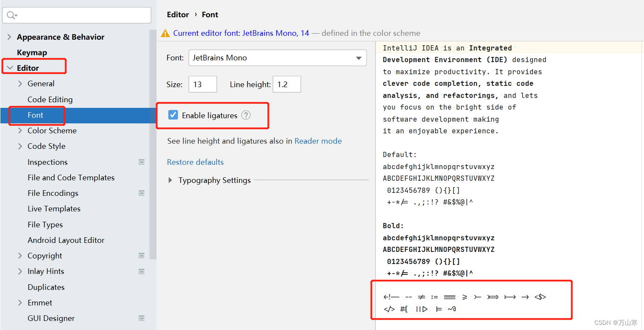
Task: Expand the Inlay Hints node chevron
Action: click(20, 271)
